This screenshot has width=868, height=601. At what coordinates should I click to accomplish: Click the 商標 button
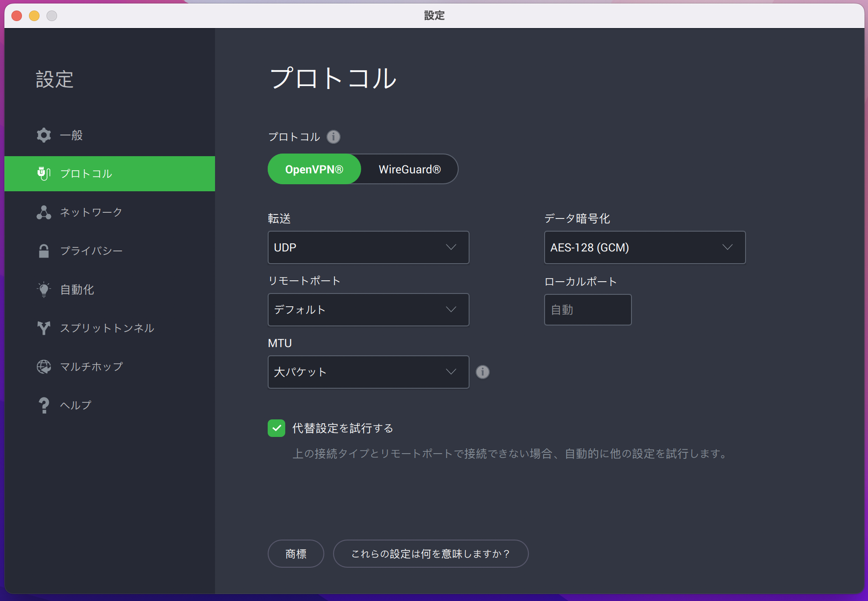click(296, 554)
